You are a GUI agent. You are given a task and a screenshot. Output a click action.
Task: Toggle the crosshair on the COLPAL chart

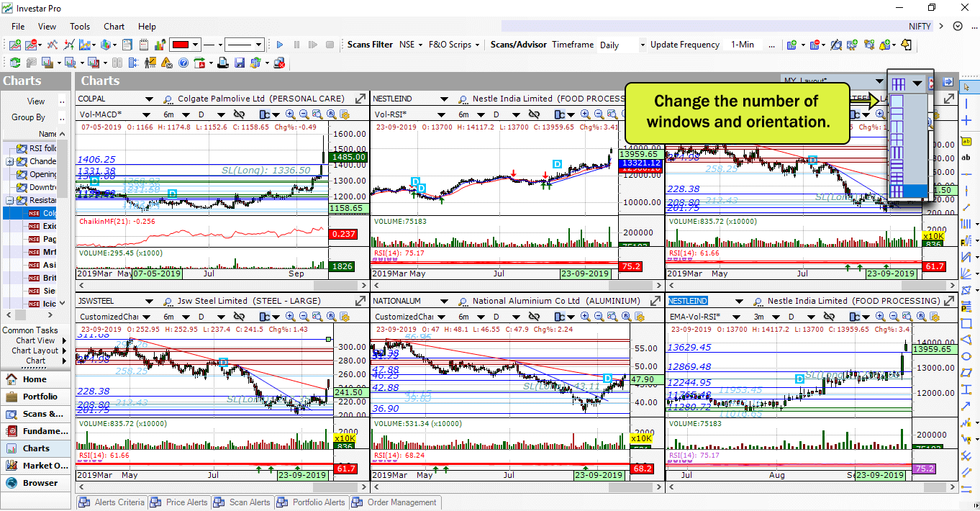(x=240, y=114)
